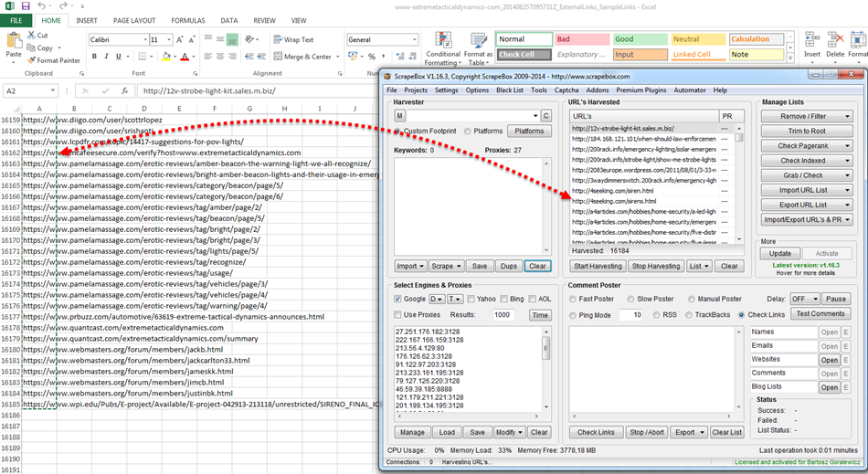Click the Delete cells icon

tap(835, 40)
